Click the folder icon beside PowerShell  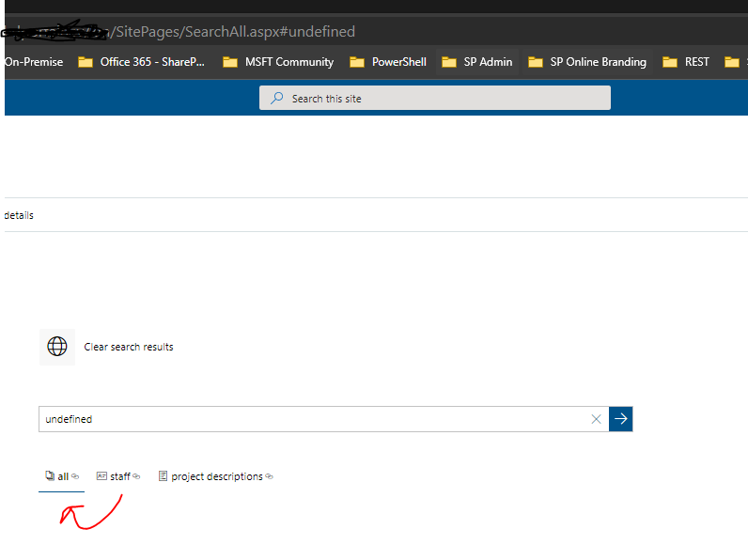357,62
